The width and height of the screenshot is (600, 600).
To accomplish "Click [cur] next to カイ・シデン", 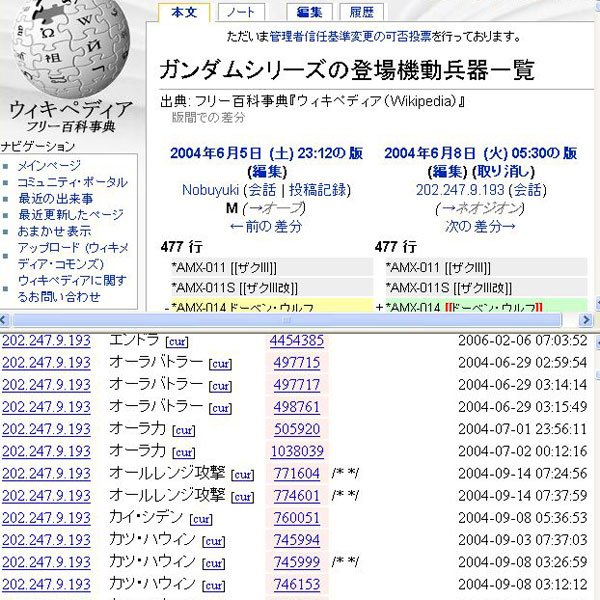I will pos(201,519).
